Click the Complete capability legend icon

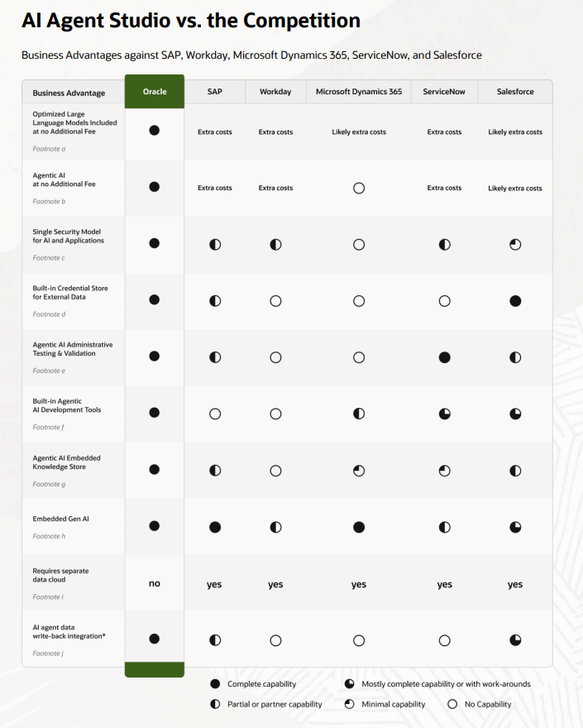pos(215,684)
